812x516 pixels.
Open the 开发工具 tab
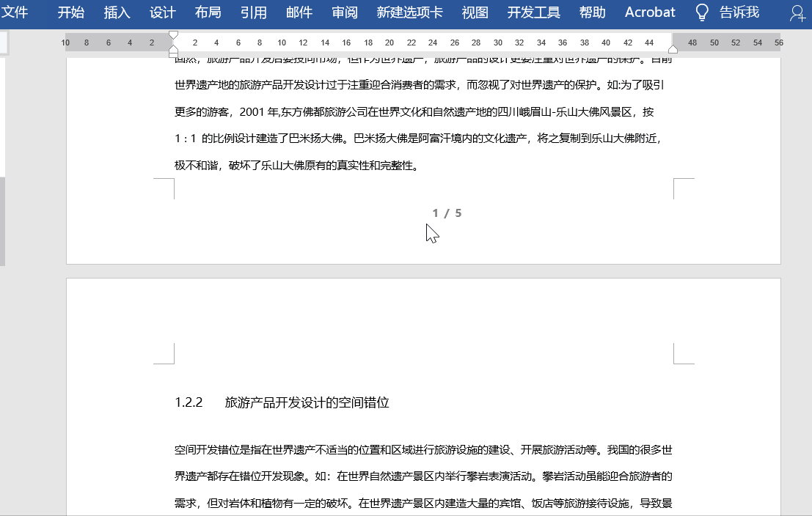[x=534, y=12]
